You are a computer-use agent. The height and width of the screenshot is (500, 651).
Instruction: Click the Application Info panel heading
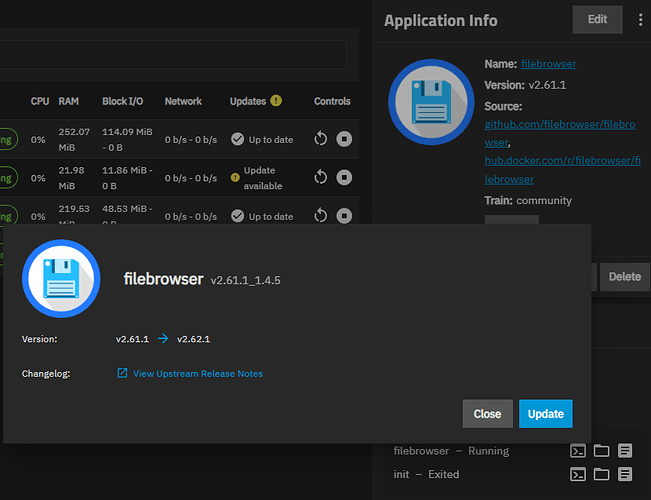pos(441,20)
